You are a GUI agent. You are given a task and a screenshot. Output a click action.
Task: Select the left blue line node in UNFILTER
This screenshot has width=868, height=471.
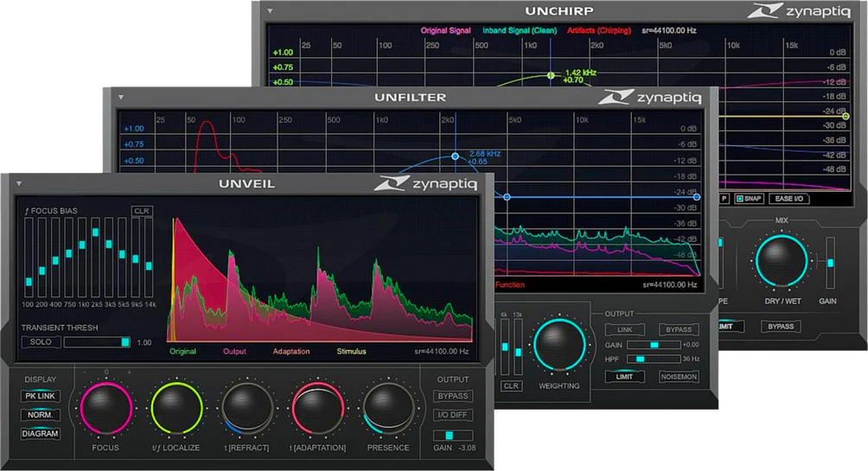point(507,197)
